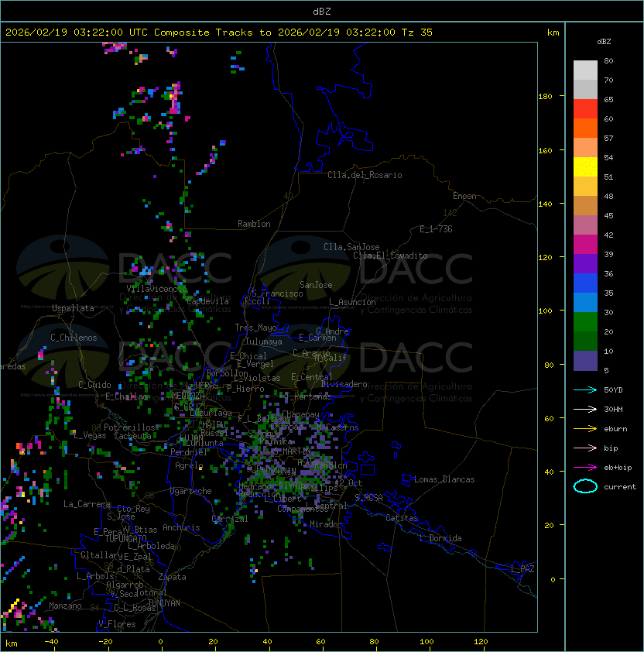The height and width of the screenshot is (652, 644).
Task: Click the '-40' tick on horizontal axis
Action: tap(51, 642)
